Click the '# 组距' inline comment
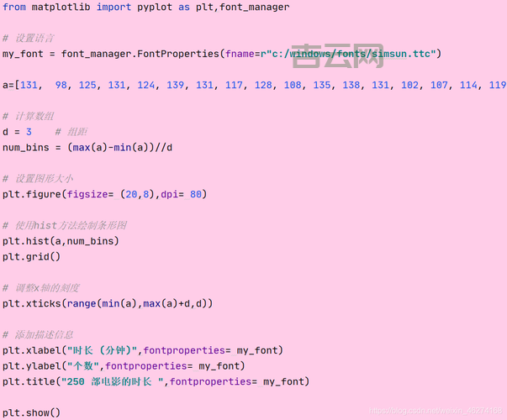 pyautogui.click(x=71, y=132)
